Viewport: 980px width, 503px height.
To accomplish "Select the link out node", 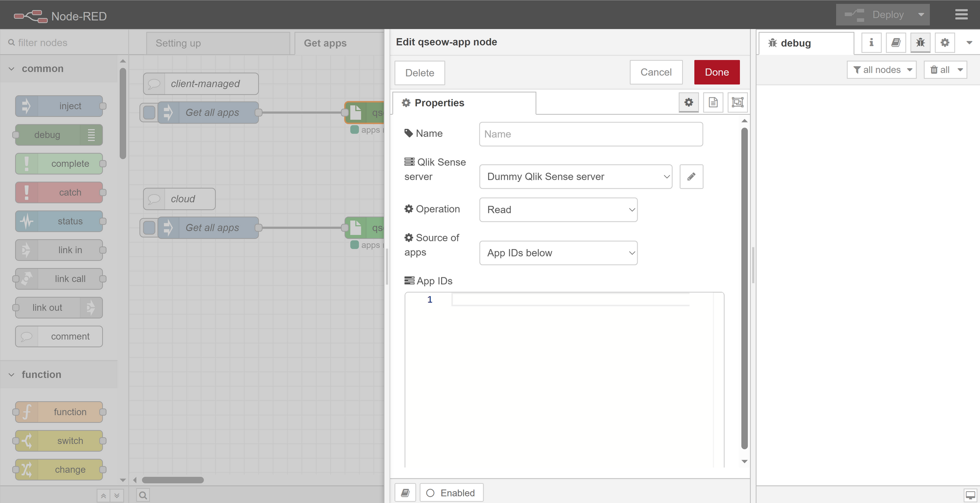I will [x=59, y=308].
